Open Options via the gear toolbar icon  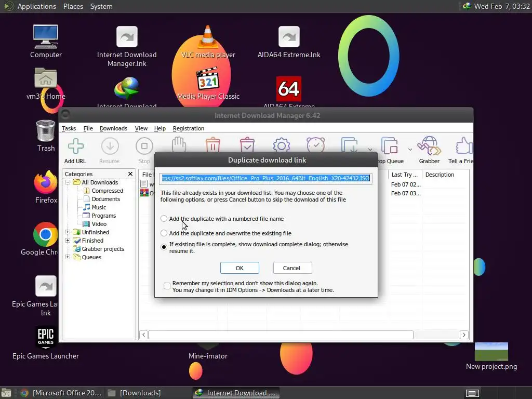pyautogui.click(x=281, y=145)
